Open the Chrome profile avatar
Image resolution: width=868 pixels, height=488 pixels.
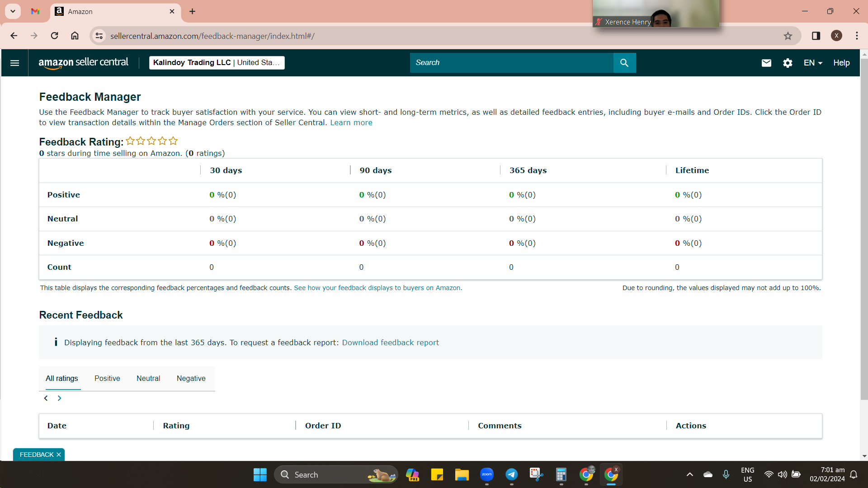pos(836,36)
